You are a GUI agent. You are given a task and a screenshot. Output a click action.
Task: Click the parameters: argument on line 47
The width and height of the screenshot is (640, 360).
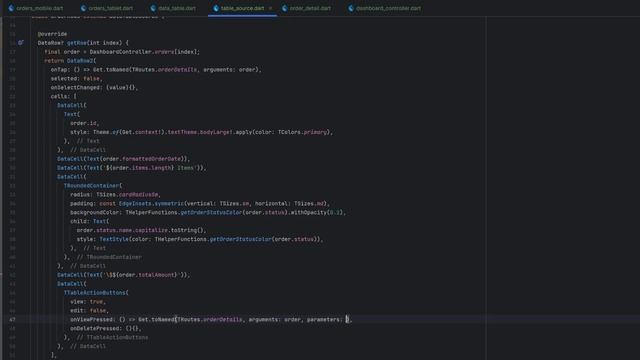click(324, 320)
